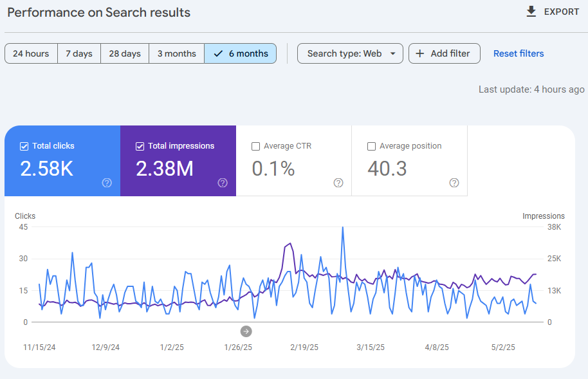588x379 pixels.
Task: Uncheck the Total impressions checkbox
Action: click(x=140, y=146)
